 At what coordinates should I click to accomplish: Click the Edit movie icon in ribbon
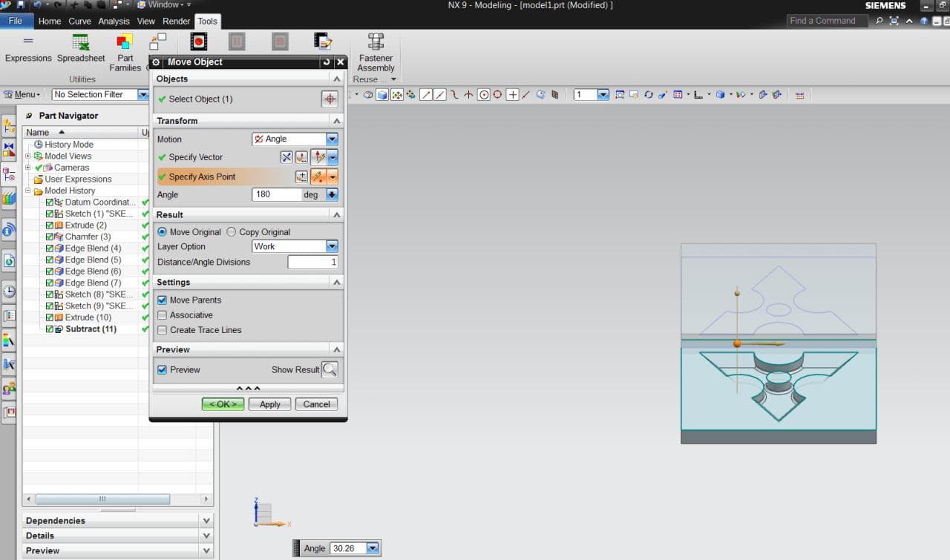pos(323,42)
